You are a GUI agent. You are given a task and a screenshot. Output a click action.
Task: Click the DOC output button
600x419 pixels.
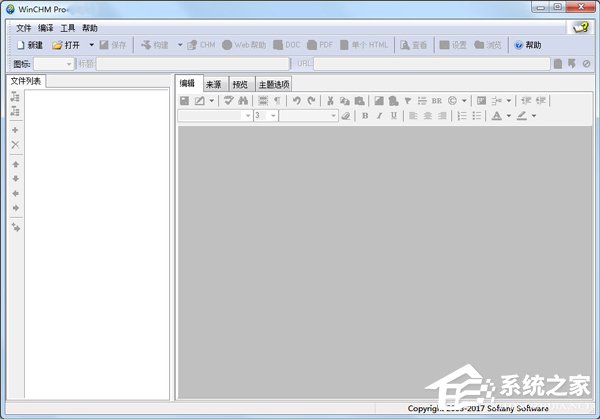point(287,45)
